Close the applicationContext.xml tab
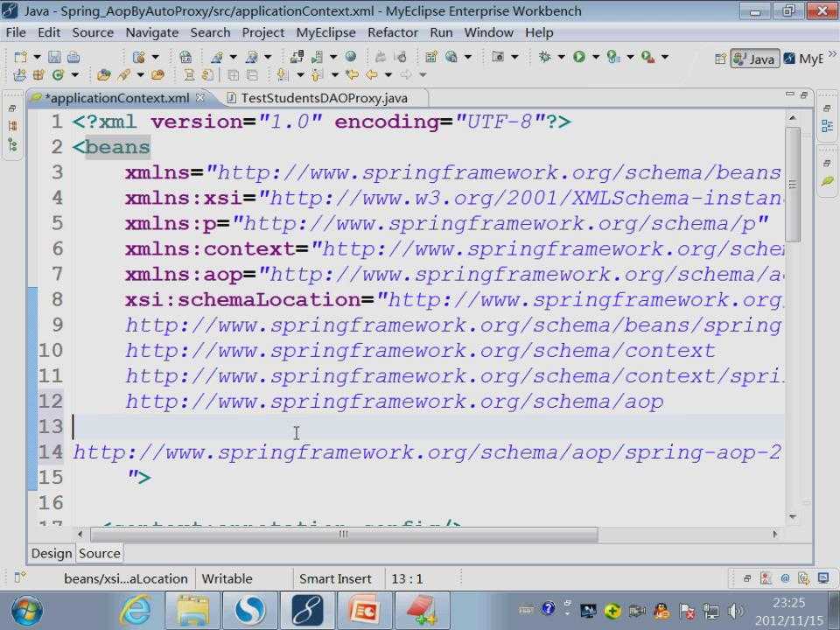 pos(200,97)
